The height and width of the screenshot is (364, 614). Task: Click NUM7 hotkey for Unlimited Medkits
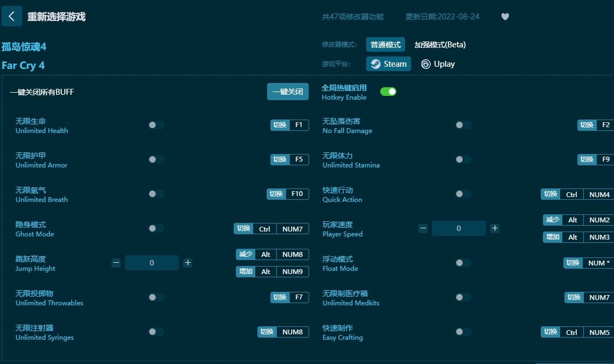[x=589, y=297]
